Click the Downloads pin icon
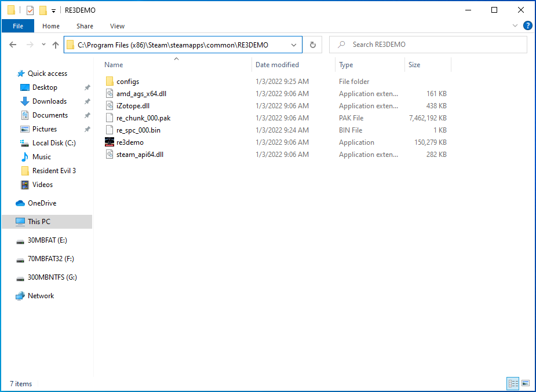The width and height of the screenshot is (536, 392). pos(87,101)
